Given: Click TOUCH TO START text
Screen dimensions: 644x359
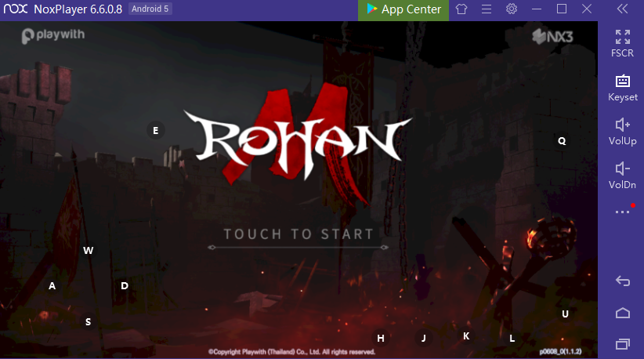Looking at the screenshot, I should pos(298,234).
